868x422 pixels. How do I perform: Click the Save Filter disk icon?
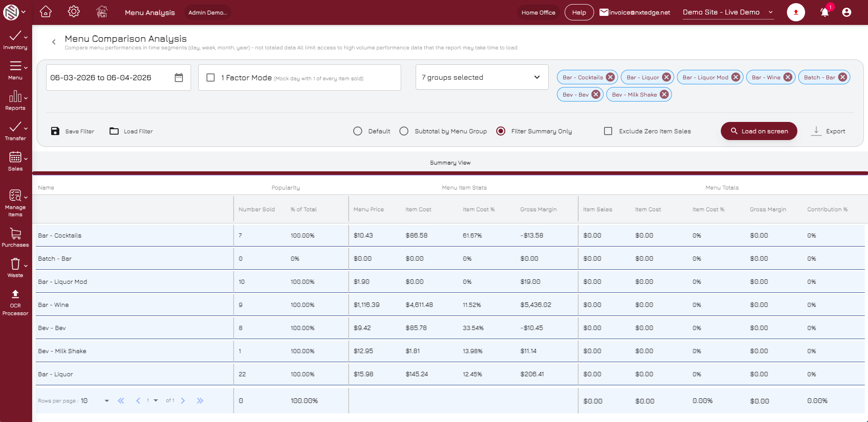pos(55,131)
